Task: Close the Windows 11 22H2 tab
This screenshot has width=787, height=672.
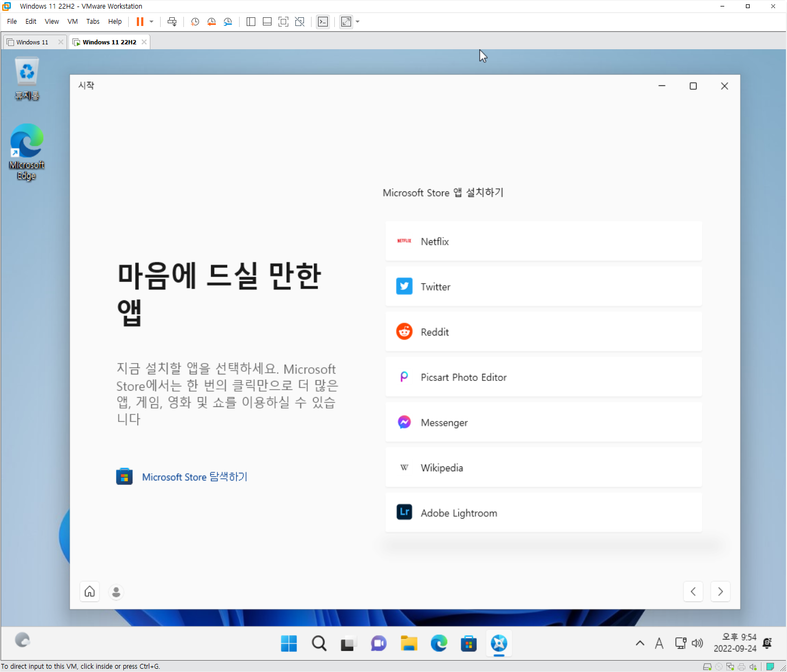Action: tap(144, 42)
